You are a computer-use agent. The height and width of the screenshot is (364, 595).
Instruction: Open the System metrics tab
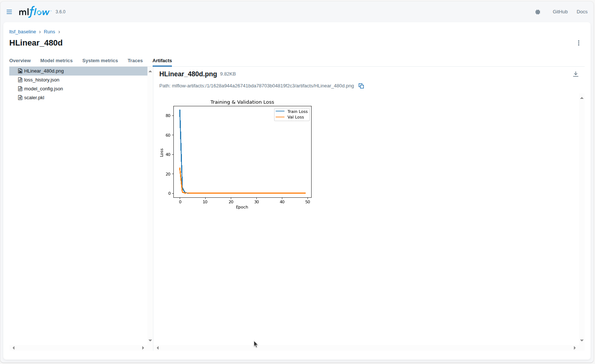point(100,60)
